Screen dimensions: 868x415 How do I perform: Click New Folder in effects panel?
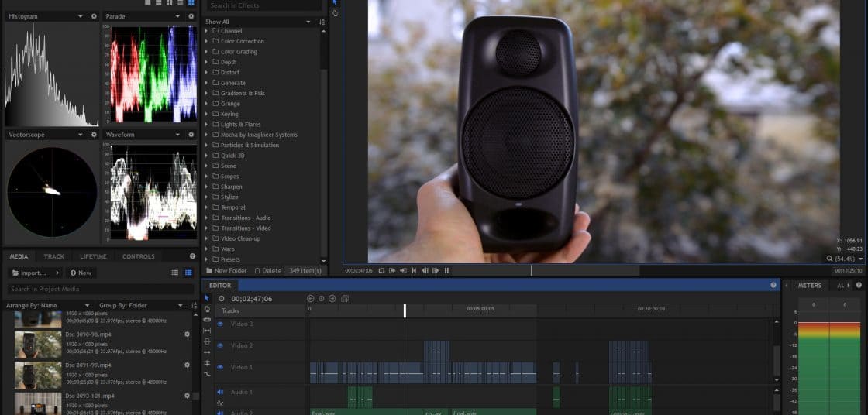226,270
